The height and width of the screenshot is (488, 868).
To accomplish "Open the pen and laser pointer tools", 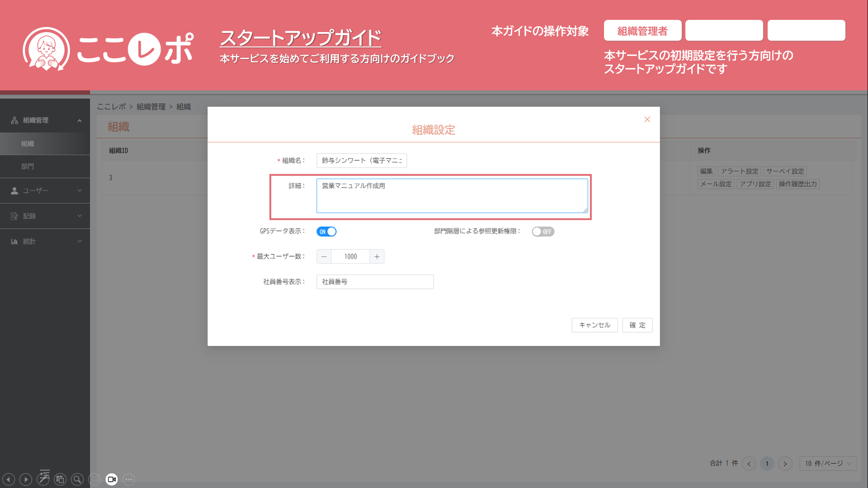I will [x=43, y=479].
